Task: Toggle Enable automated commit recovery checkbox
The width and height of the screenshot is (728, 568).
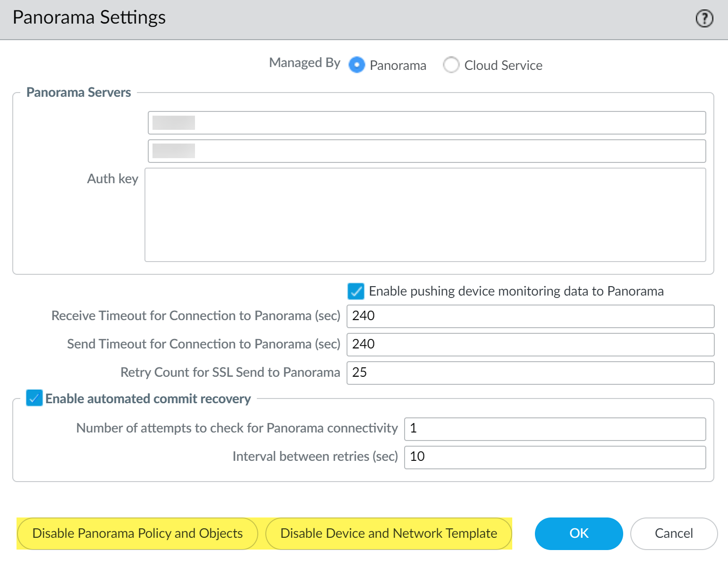Action: (34, 398)
